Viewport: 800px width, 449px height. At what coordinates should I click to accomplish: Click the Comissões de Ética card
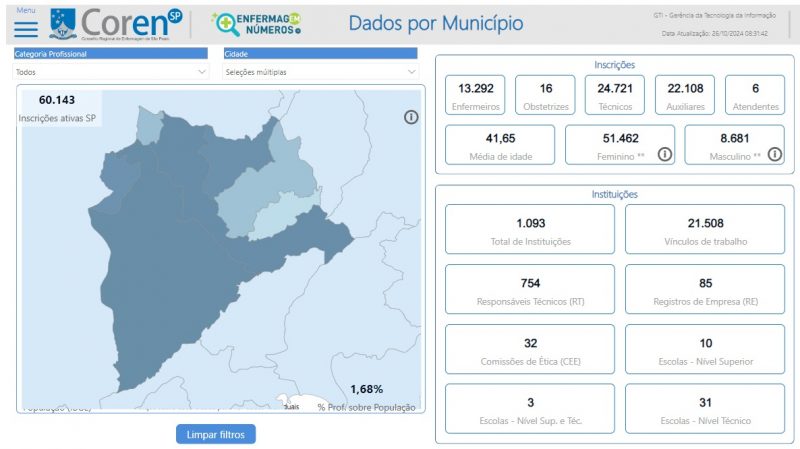pos(530,350)
